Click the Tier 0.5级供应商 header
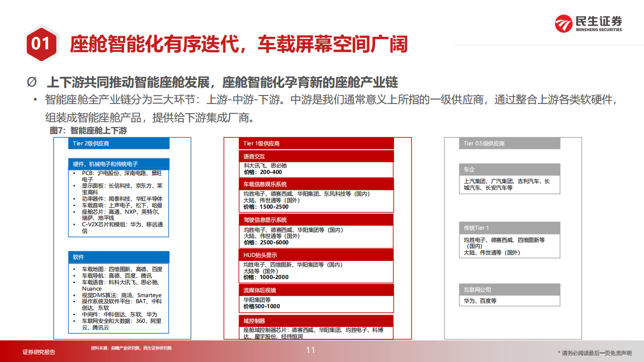 [x=509, y=143]
